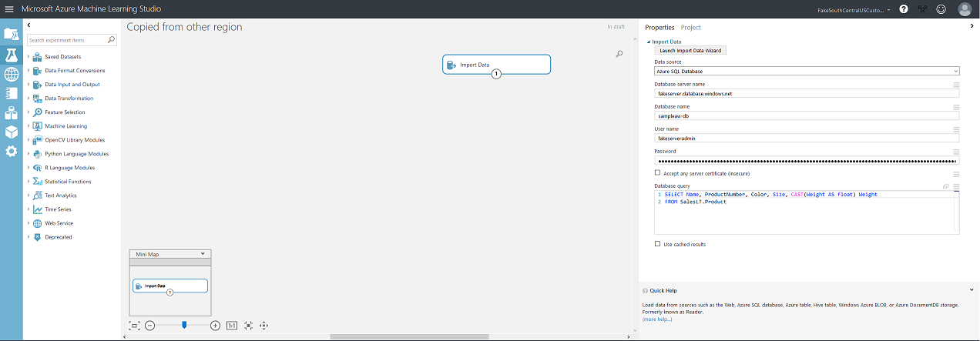Click the zoom to fit icon
980x341 pixels.
click(x=248, y=326)
